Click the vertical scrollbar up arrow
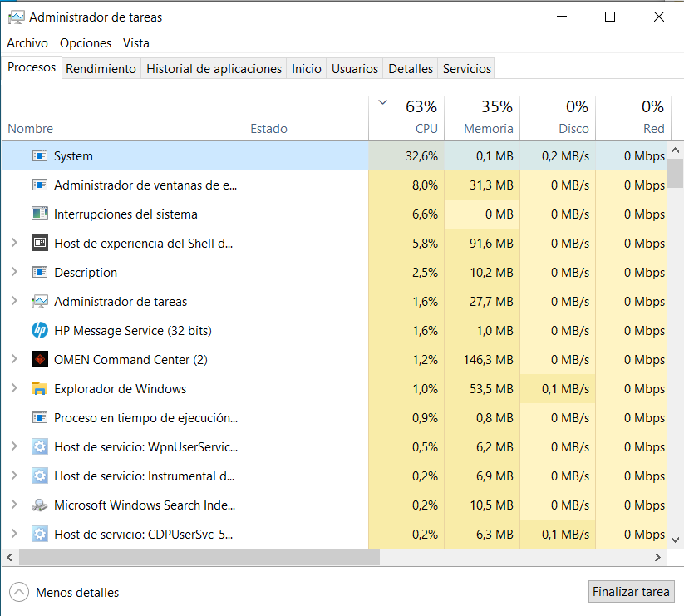This screenshot has width=684, height=616. pyautogui.click(x=676, y=150)
